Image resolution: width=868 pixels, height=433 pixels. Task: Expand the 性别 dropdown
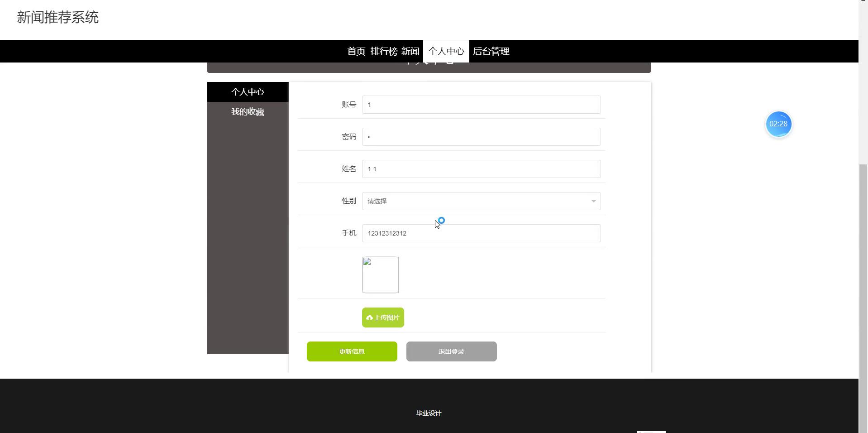pos(481,201)
